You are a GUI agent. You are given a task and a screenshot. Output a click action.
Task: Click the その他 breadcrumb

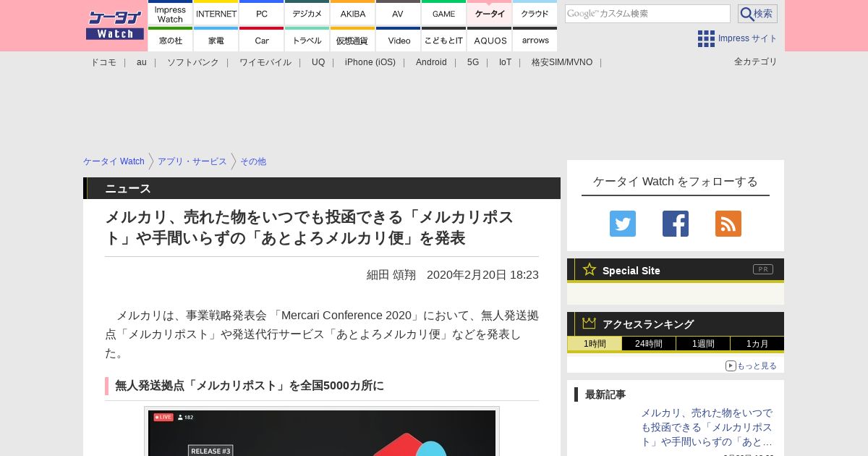pos(253,161)
